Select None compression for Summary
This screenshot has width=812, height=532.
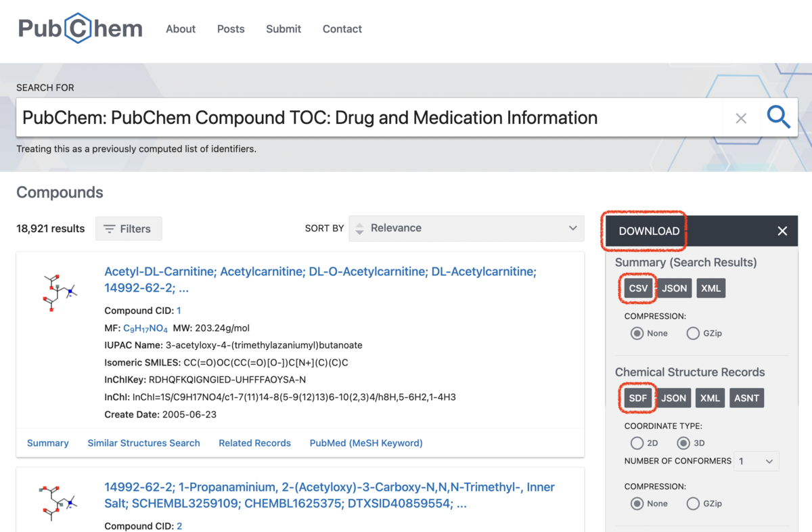(x=637, y=333)
